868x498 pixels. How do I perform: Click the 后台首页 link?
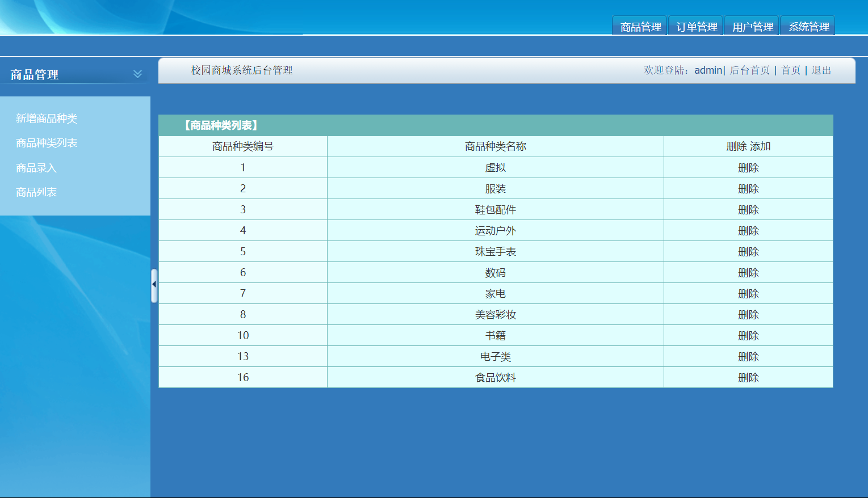pyautogui.click(x=749, y=70)
